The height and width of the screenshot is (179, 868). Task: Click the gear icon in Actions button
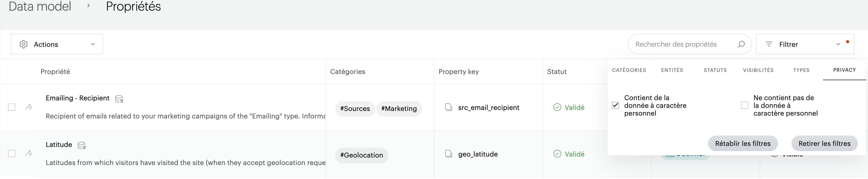(x=24, y=44)
